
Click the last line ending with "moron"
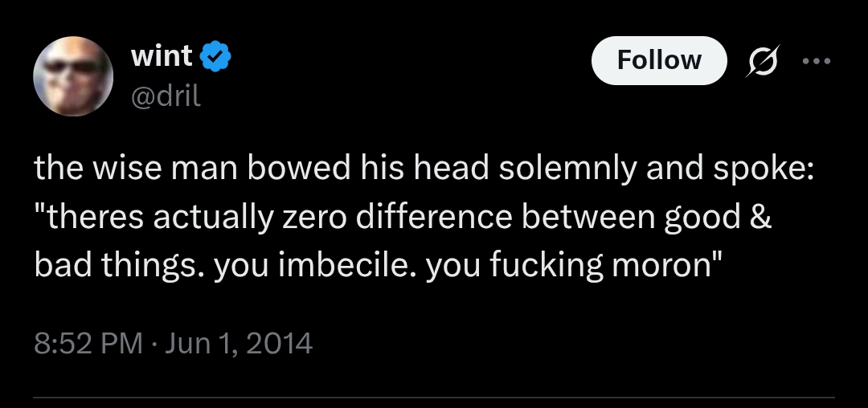[x=374, y=266]
